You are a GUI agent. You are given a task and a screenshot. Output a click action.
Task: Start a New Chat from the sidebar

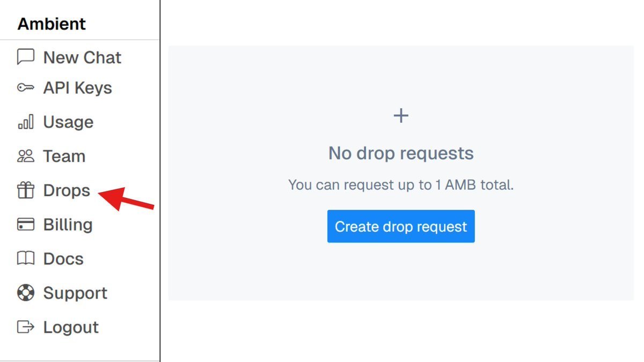(x=82, y=57)
